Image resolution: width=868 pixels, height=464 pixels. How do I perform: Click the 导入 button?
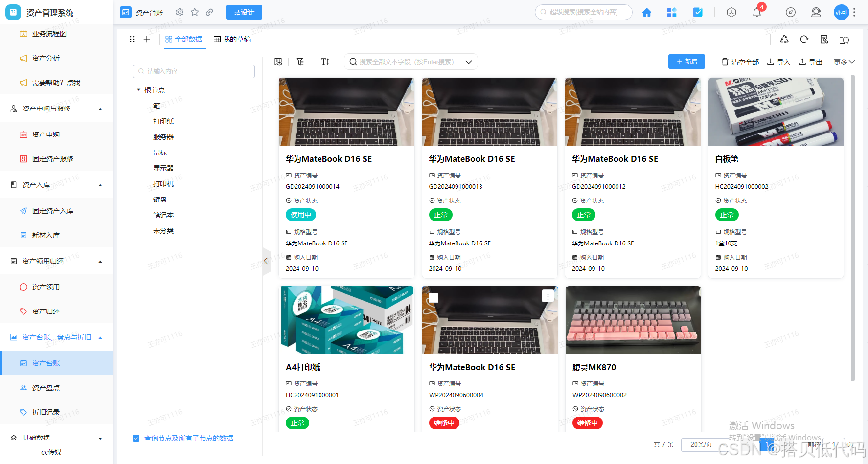779,62
